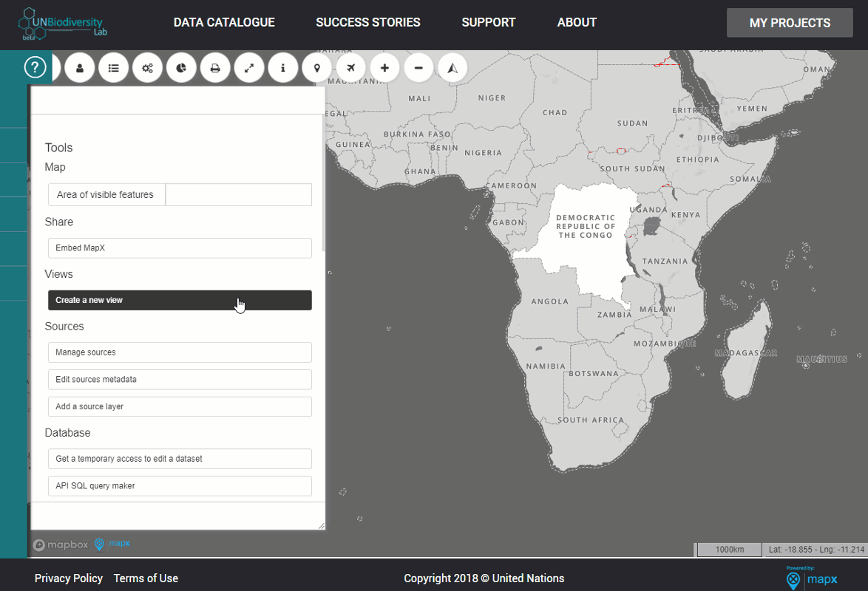Image resolution: width=868 pixels, height=591 pixels.
Task: Click the Embed MapX button
Action: click(x=180, y=248)
